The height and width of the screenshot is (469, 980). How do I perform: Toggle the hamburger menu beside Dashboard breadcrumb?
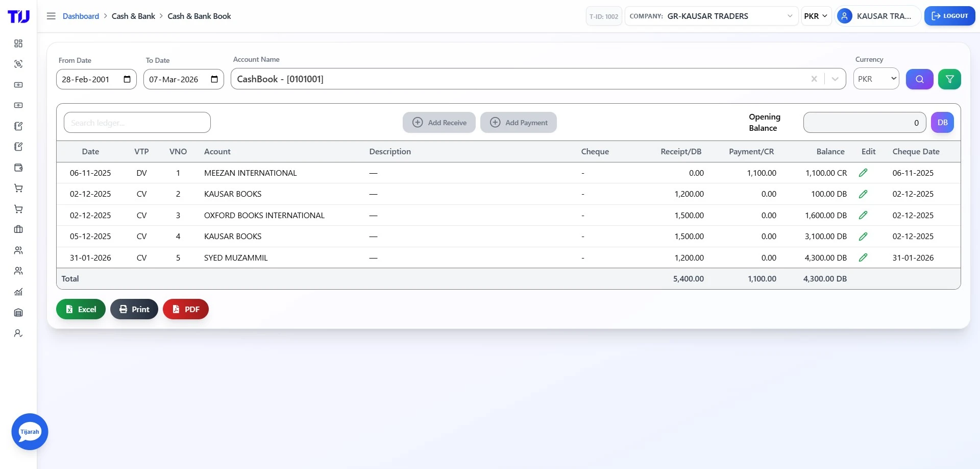51,16
